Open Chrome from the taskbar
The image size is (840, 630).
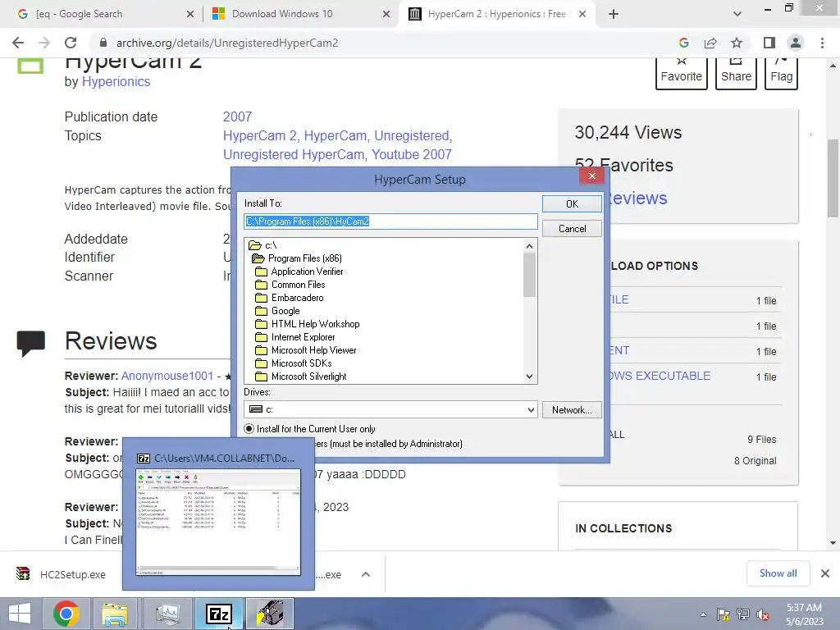coord(66,614)
